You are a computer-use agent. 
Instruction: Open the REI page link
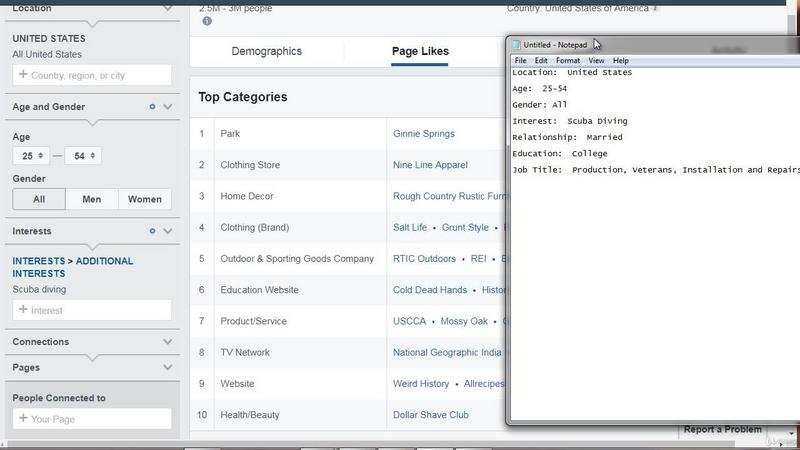pyautogui.click(x=478, y=259)
